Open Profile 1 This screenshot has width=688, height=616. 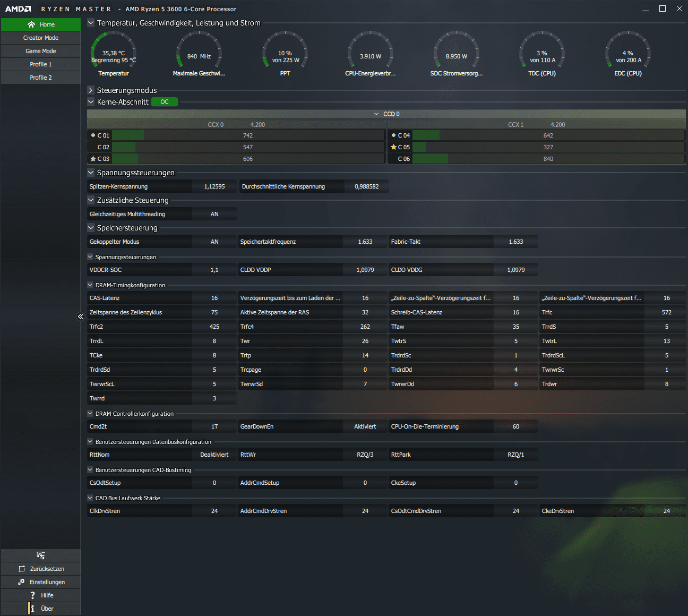[x=41, y=64]
